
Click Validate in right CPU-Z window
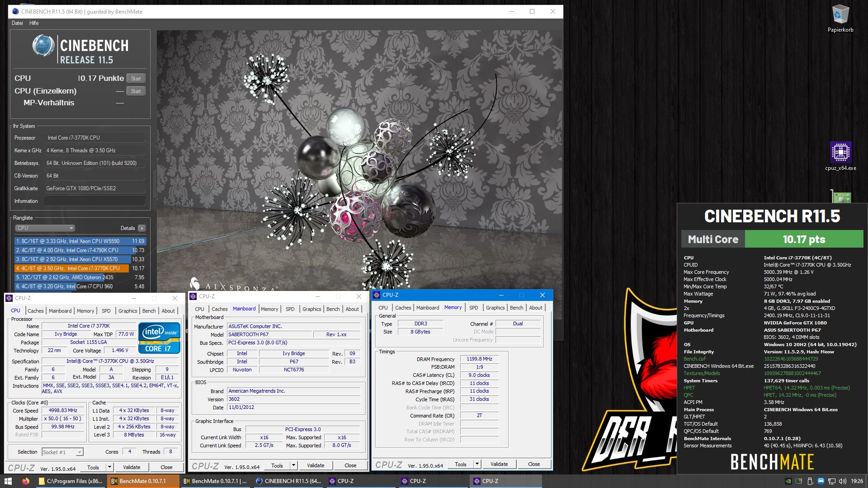(499, 464)
